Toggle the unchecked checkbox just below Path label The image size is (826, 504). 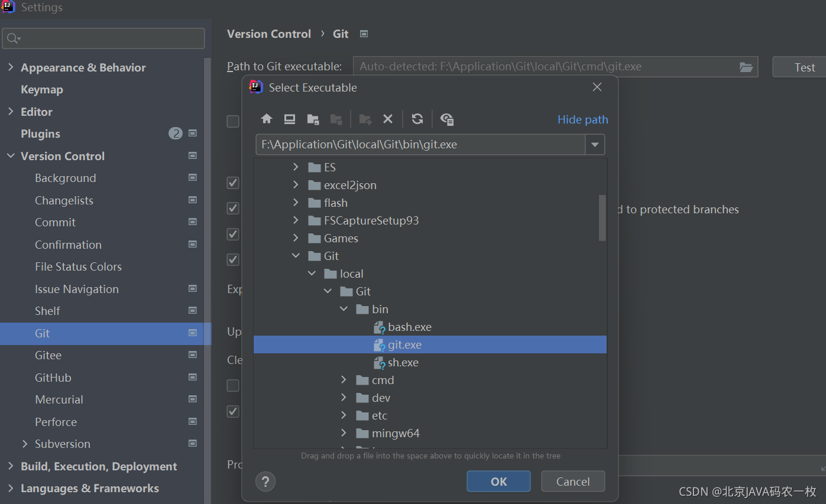[233, 121]
